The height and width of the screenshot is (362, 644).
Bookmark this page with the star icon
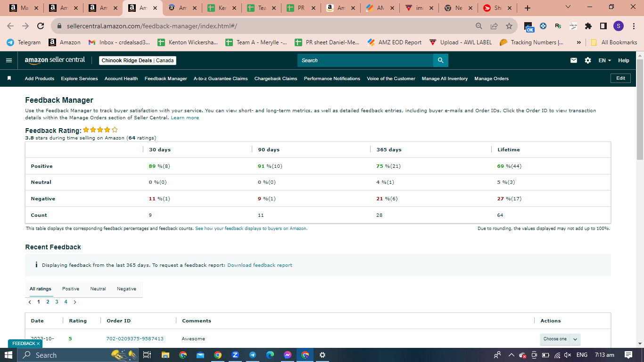[x=509, y=26]
